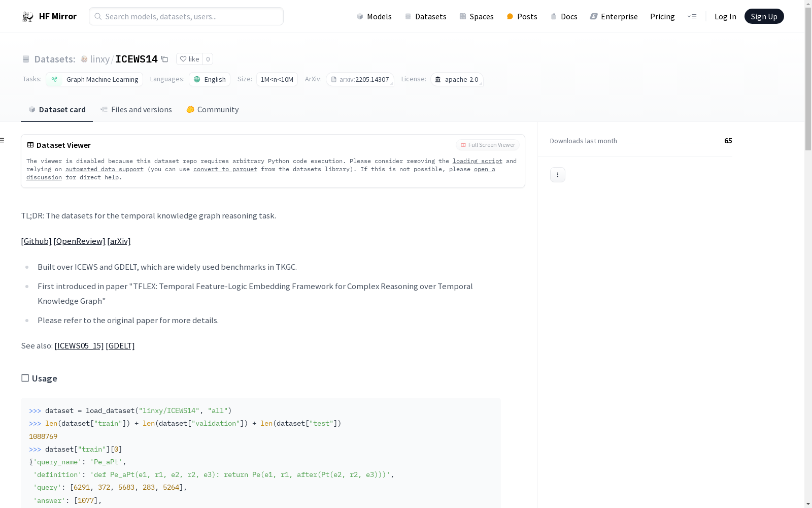812x508 pixels.
Task: Open Spaces in top navigation
Action: click(x=477, y=16)
